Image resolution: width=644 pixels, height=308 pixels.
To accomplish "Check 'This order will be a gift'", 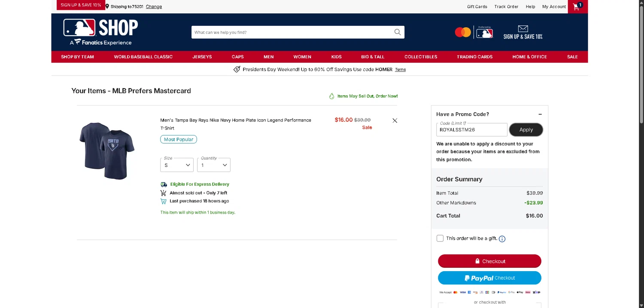I will 440,239.
